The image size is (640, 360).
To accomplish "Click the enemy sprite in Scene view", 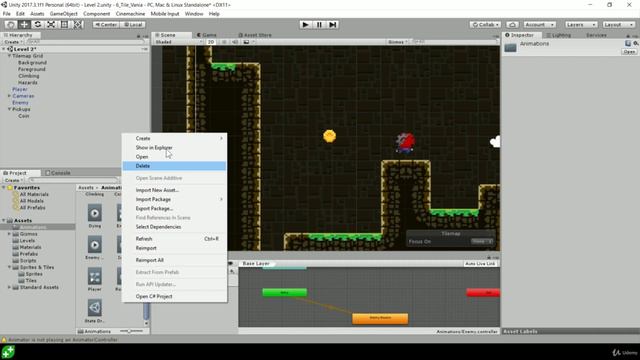I will [x=405, y=143].
